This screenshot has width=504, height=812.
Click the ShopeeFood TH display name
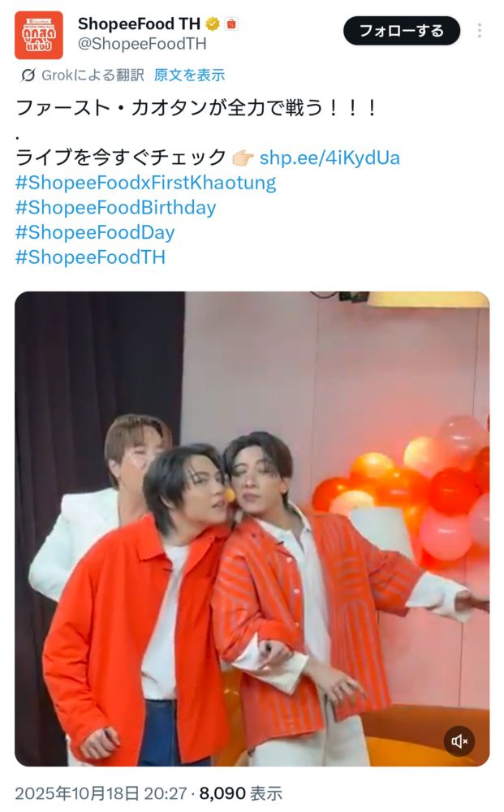tap(139, 24)
